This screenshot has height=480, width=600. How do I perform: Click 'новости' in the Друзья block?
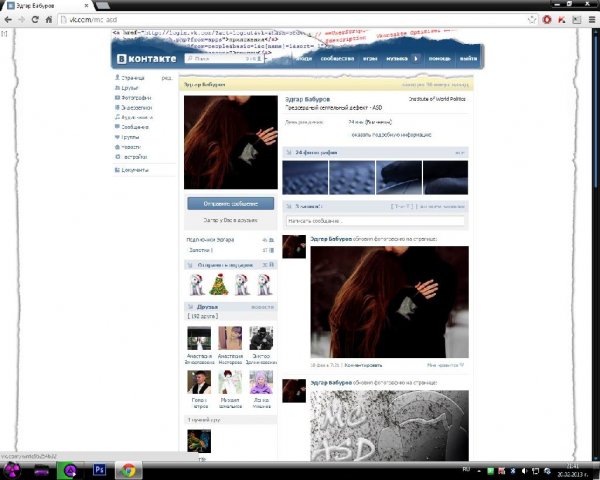point(262,307)
